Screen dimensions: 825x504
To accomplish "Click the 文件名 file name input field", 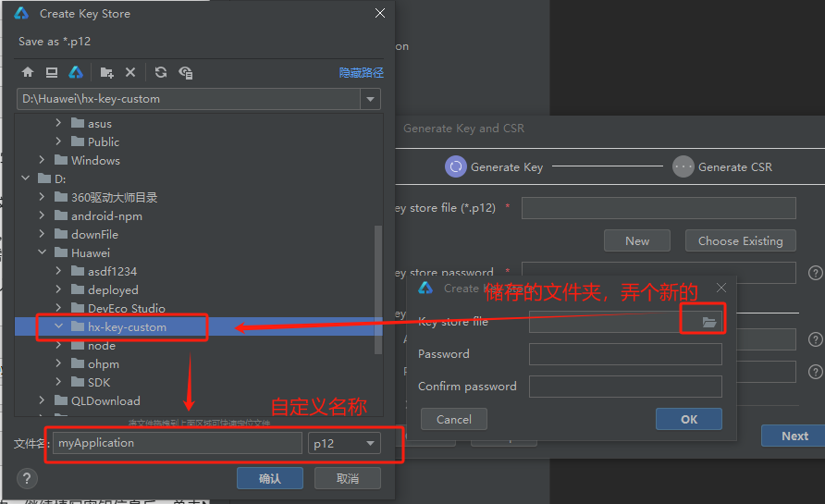I will pos(177,444).
